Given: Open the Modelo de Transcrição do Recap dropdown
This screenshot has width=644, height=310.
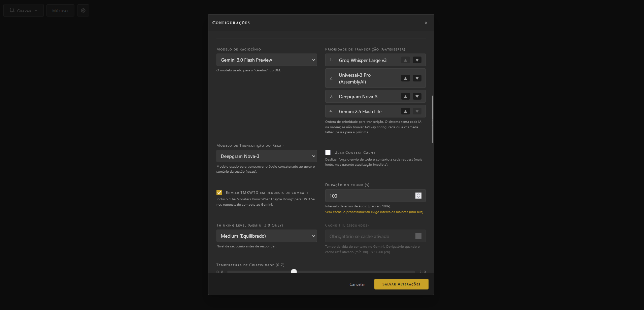Looking at the screenshot, I should pos(266,156).
